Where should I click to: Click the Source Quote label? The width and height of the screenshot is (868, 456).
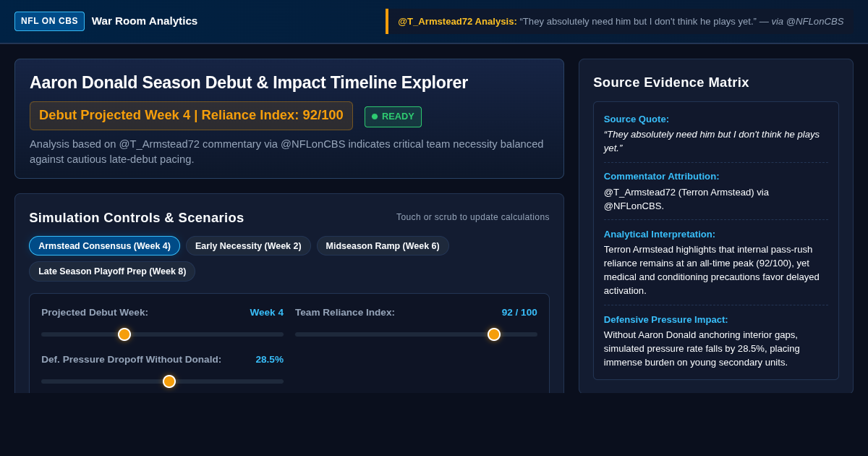point(637,119)
